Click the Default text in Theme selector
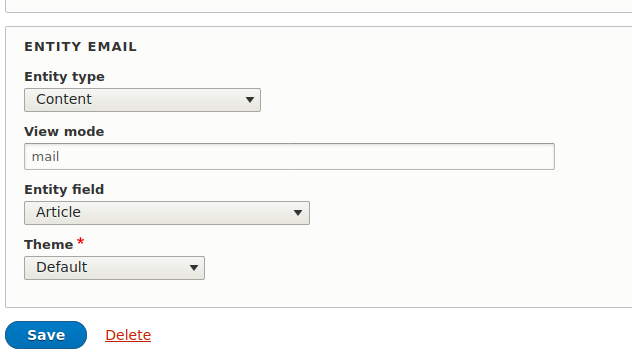Image resolution: width=632 pixels, height=362 pixels. click(x=62, y=267)
